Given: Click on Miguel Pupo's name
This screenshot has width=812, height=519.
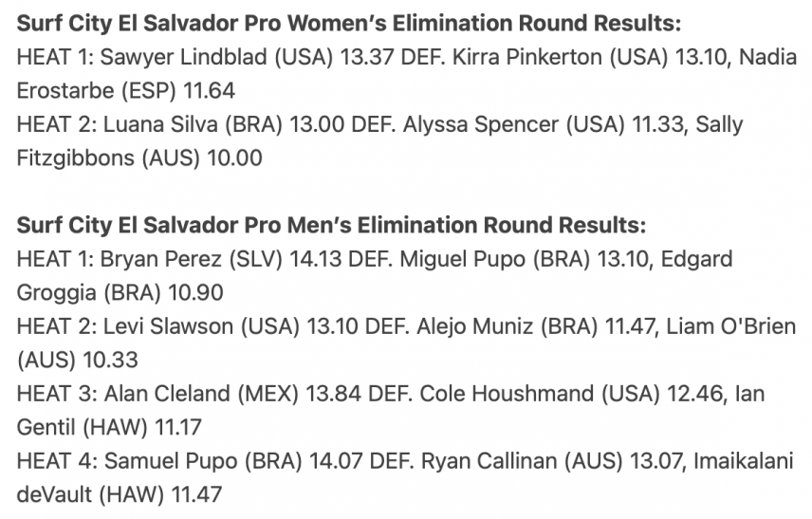Looking at the screenshot, I should [463, 259].
